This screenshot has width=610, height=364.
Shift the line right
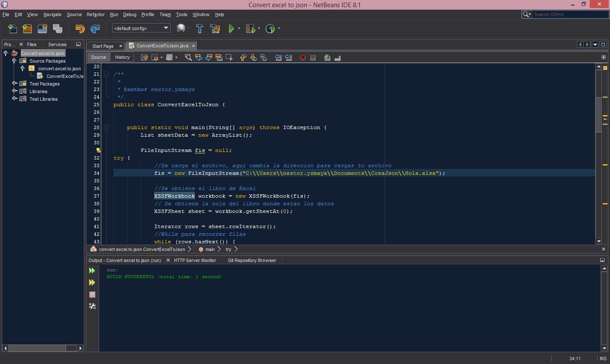(288, 58)
